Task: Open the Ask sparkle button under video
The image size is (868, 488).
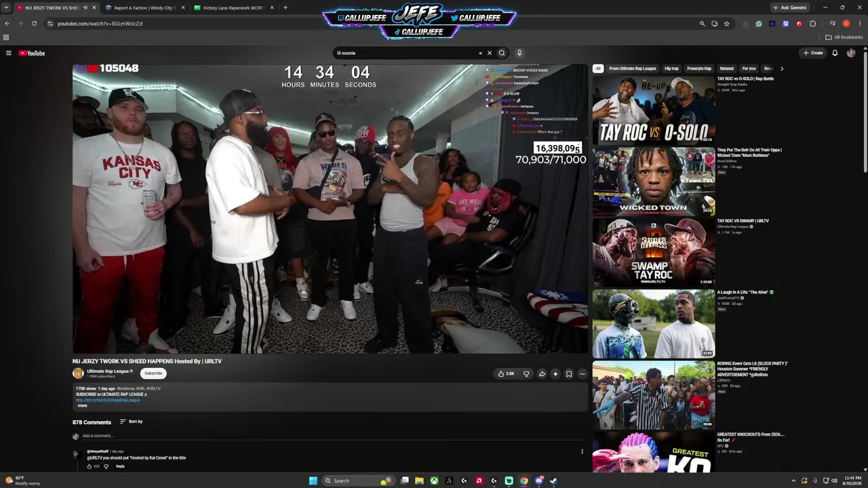Action: 555,373
